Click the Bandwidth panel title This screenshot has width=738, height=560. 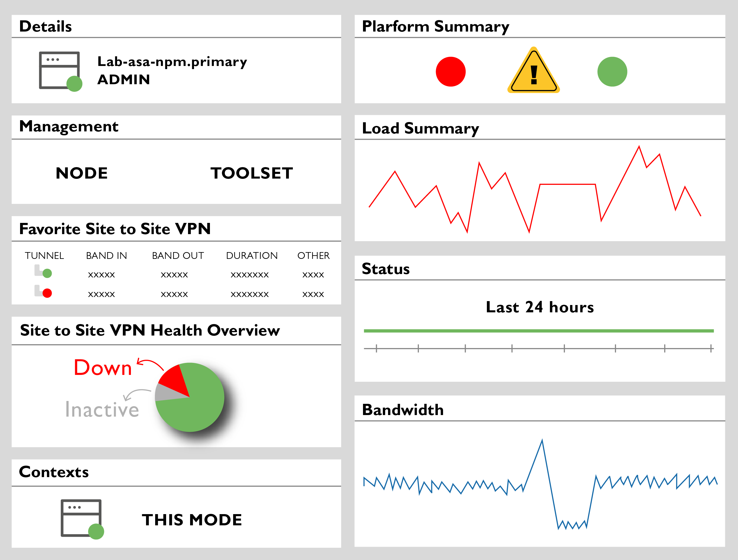(403, 410)
